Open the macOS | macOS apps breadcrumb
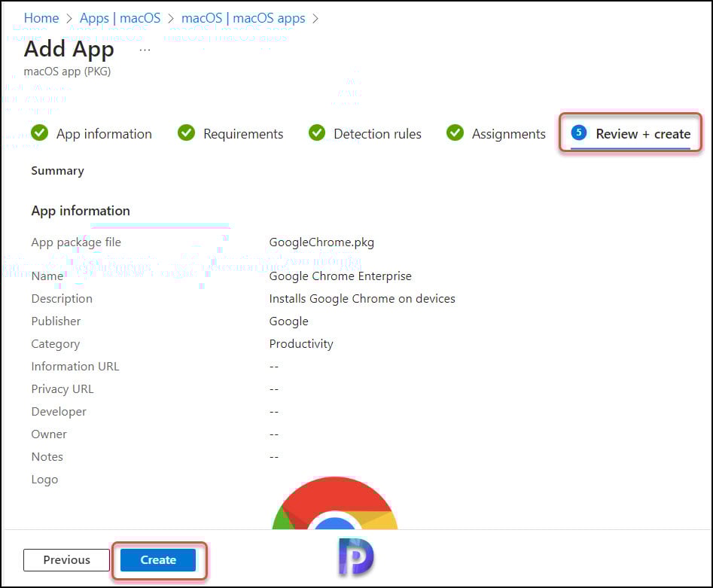 (x=243, y=18)
